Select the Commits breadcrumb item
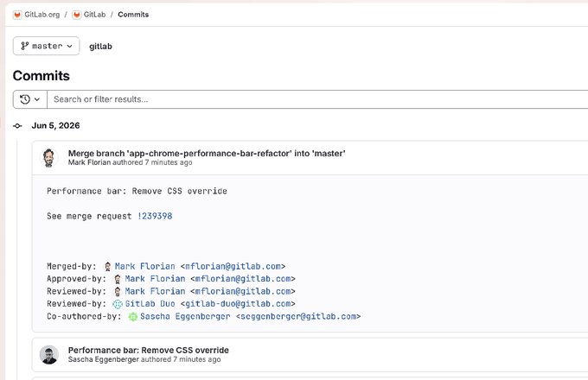 (x=133, y=15)
